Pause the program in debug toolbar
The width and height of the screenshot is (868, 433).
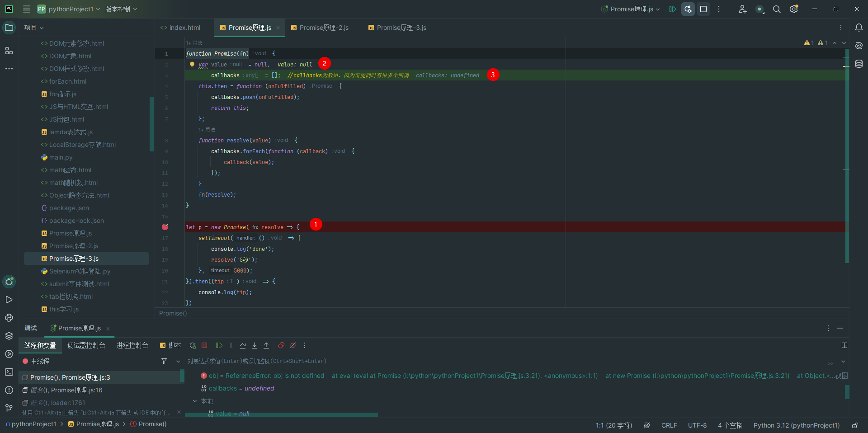click(231, 345)
